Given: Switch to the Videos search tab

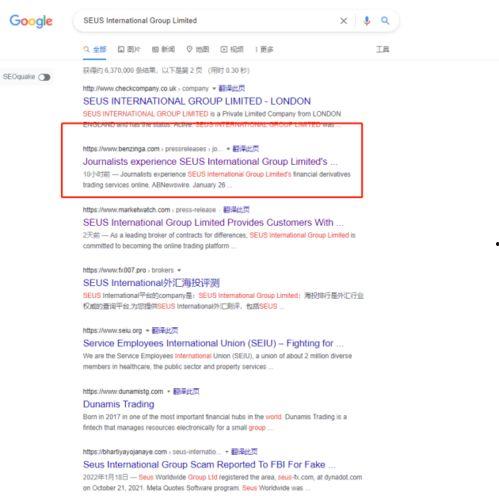Looking at the screenshot, I should (x=232, y=49).
